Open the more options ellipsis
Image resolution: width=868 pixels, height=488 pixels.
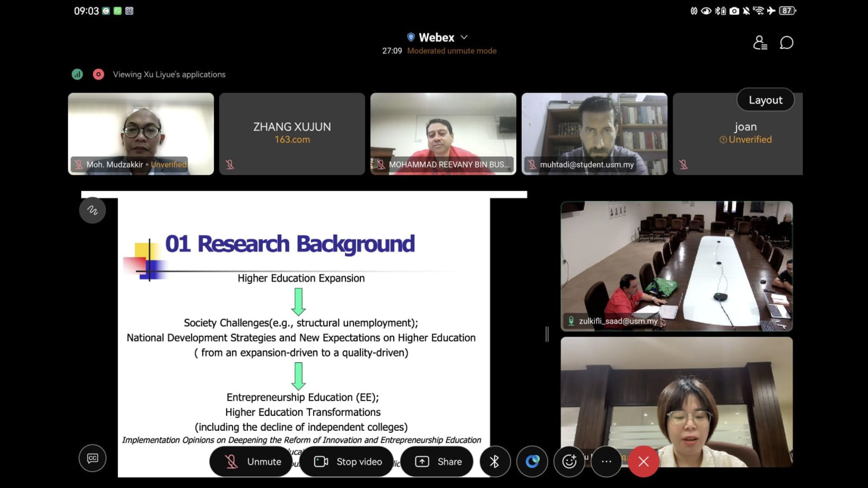click(x=606, y=461)
